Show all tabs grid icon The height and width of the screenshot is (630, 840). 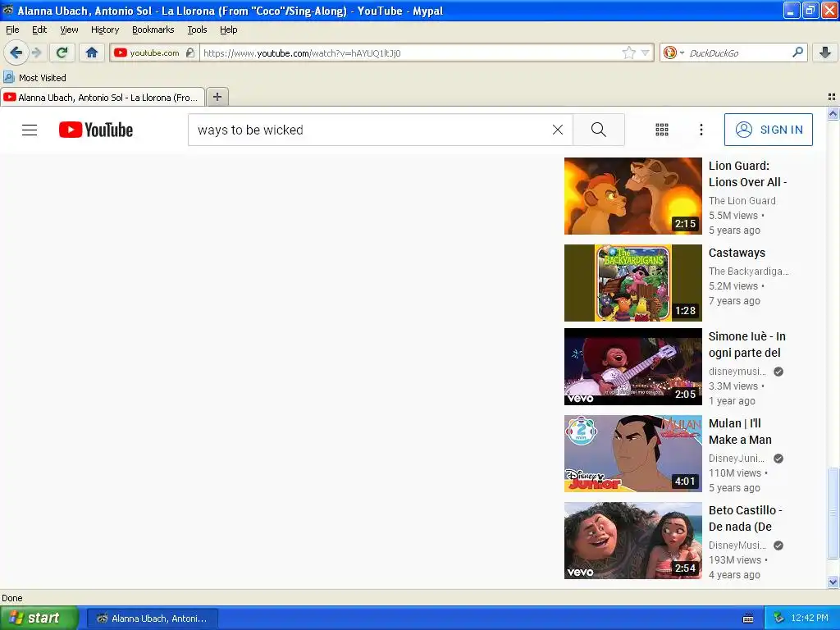pos(832,97)
